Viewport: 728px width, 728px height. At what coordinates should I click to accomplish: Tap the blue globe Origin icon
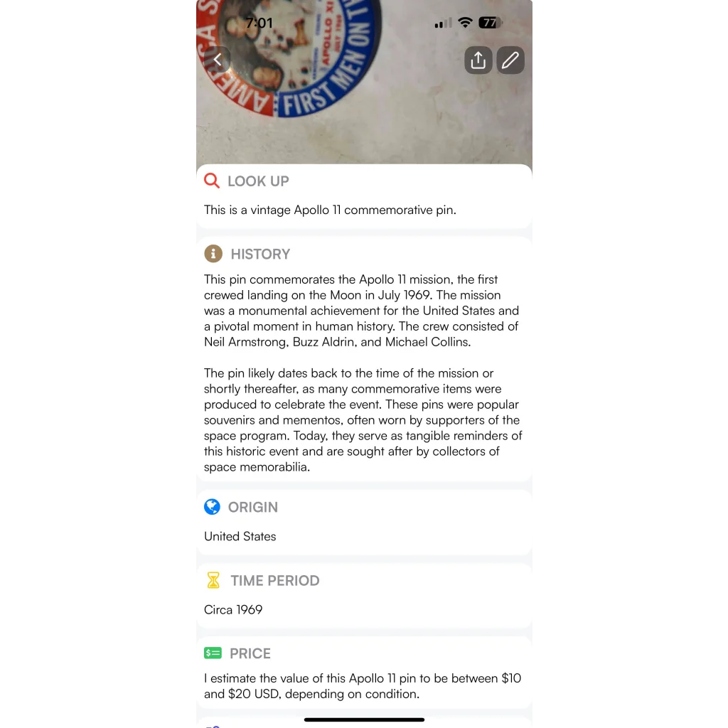click(x=212, y=506)
